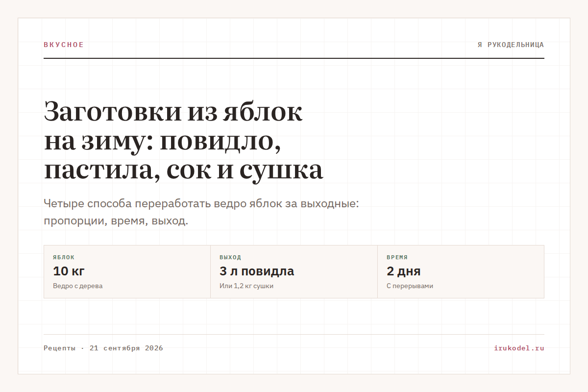Image resolution: width=588 pixels, height=392 pixels.
Task: Select the text Ведро с дерева
Action: 78,286
